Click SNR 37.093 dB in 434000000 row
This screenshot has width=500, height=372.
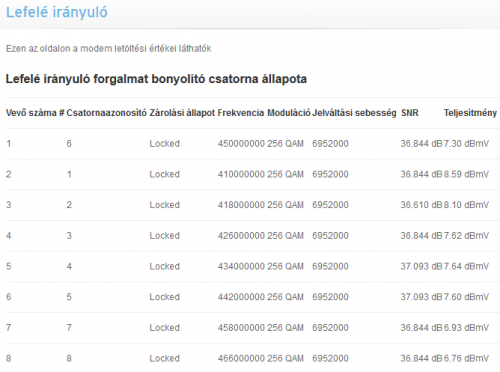pyautogui.click(x=421, y=266)
